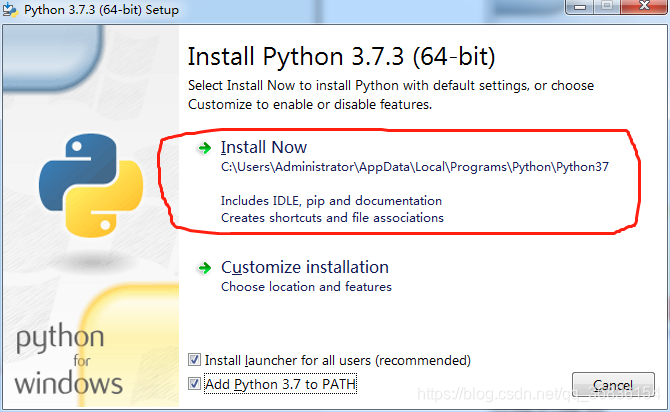Toggle Install launcher for all users checkbox
This screenshot has width=670, height=412.
[194, 360]
